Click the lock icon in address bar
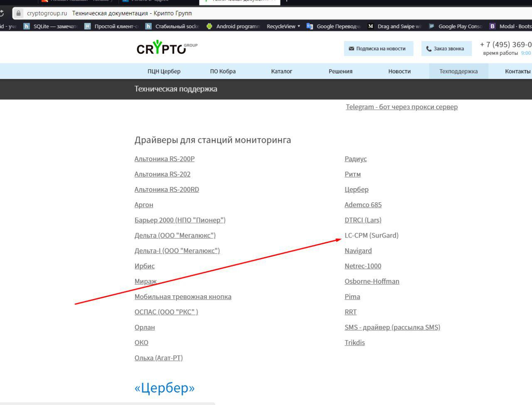 (18, 13)
